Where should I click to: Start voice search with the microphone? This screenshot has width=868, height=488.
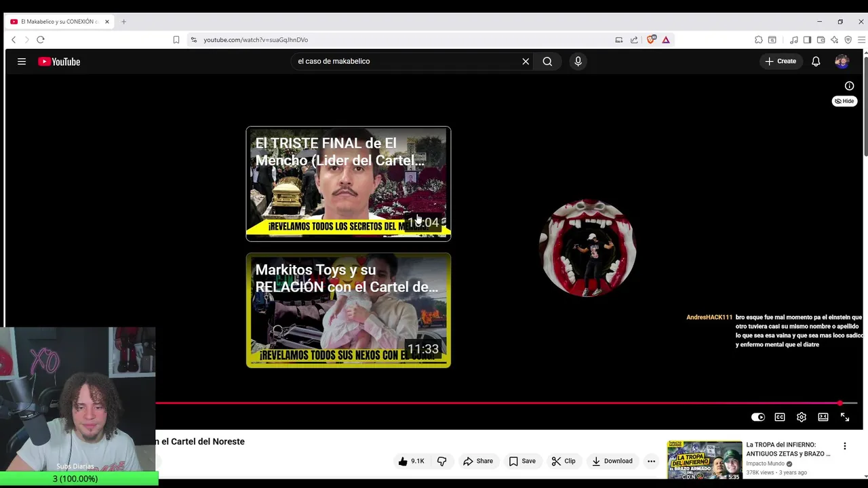(578, 61)
